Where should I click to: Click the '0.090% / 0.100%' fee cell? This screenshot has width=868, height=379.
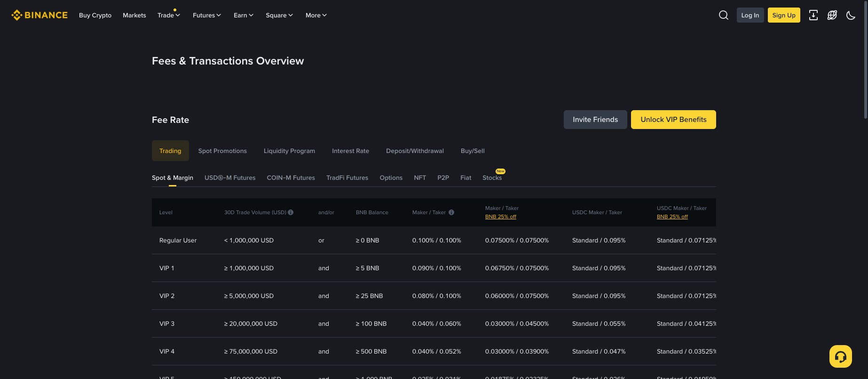click(x=437, y=268)
